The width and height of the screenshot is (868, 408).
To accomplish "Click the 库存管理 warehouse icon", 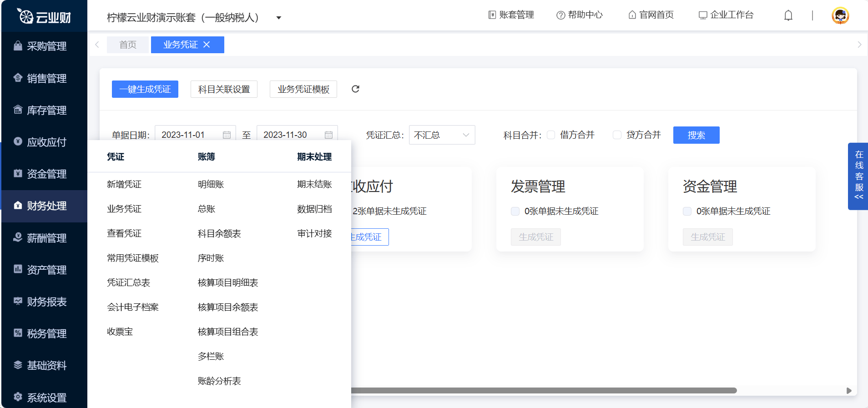I will pyautogui.click(x=18, y=110).
